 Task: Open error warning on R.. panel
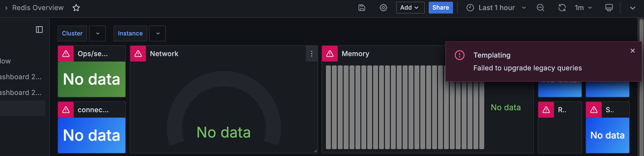546,110
